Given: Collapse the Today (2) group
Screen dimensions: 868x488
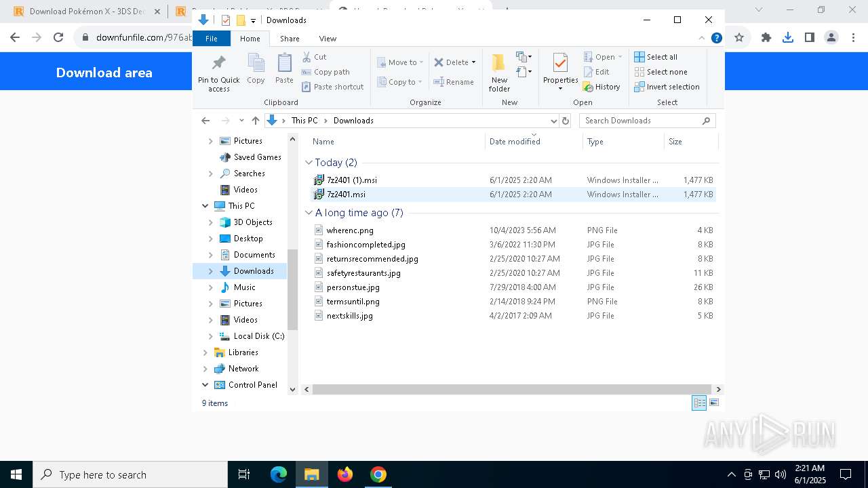Looking at the screenshot, I should [x=309, y=163].
